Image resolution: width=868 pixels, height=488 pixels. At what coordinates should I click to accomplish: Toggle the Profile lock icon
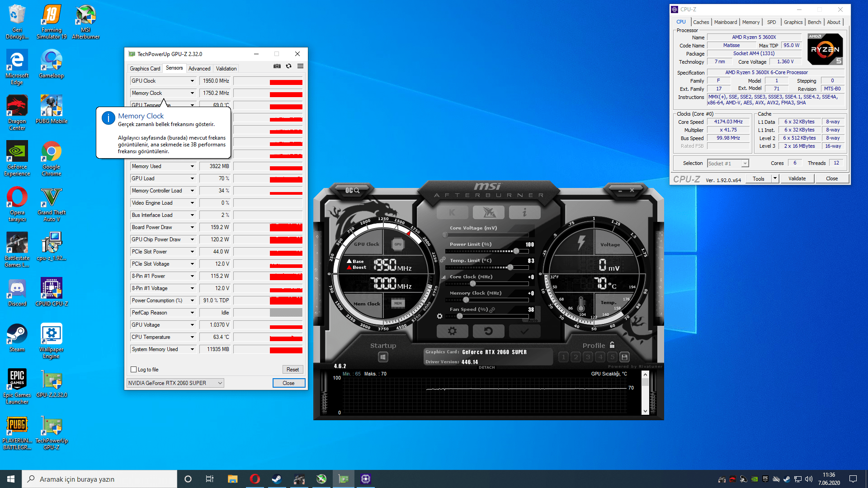pos(612,345)
